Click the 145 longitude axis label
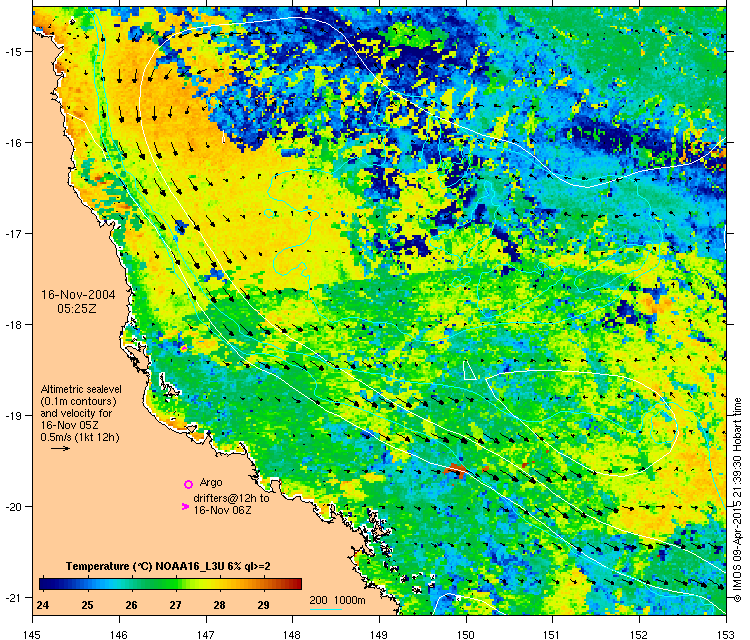The height and width of the screenshot is (640, 750). (33, 634)
